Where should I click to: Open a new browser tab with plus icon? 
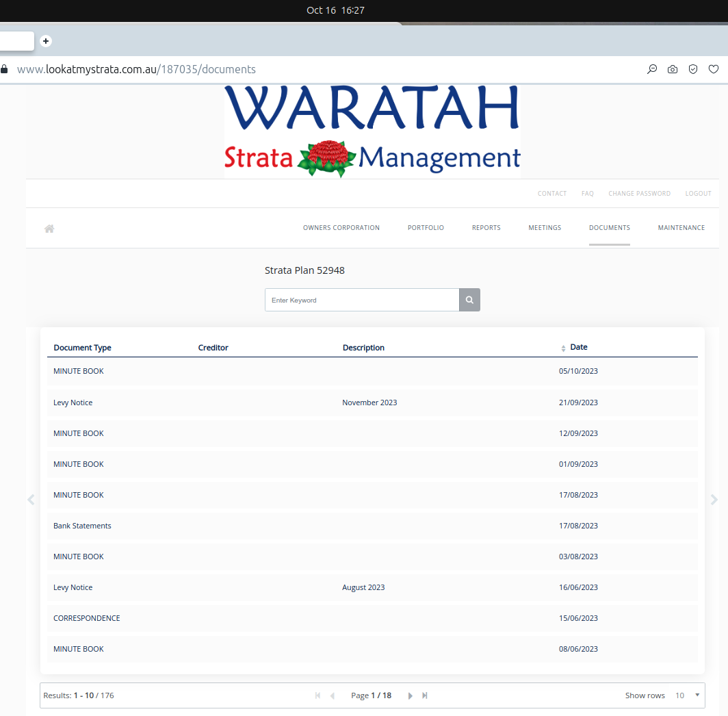45,41
